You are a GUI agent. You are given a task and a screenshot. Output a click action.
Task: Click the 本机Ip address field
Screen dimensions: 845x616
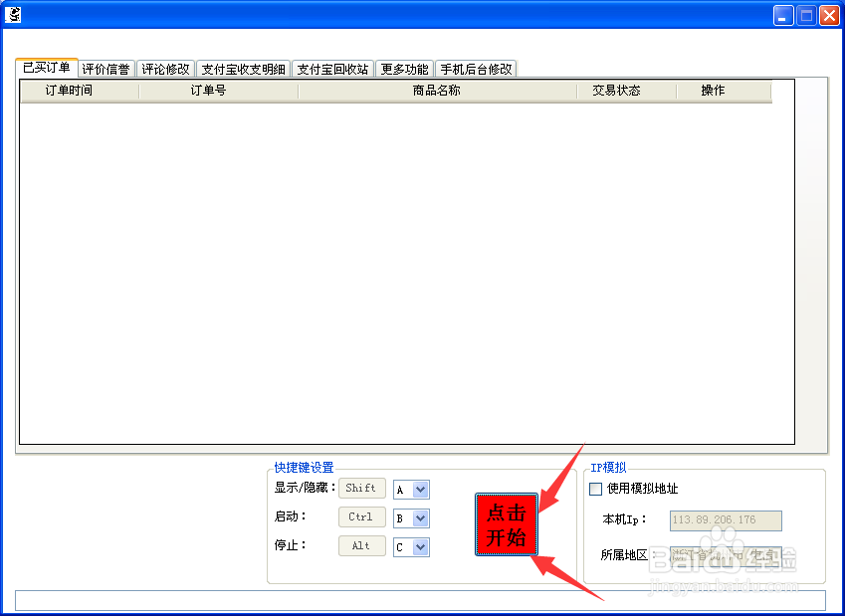(726, 521)
